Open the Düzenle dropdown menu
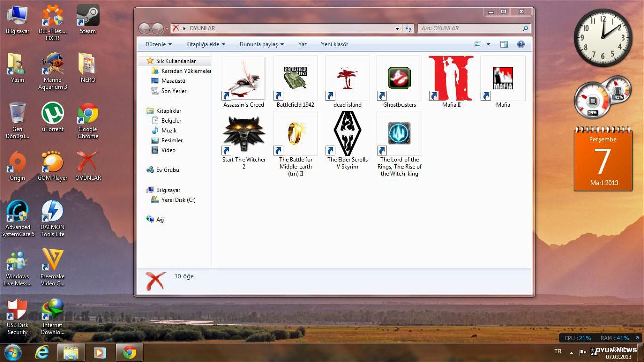644x362 pixels. coord(158,44)
